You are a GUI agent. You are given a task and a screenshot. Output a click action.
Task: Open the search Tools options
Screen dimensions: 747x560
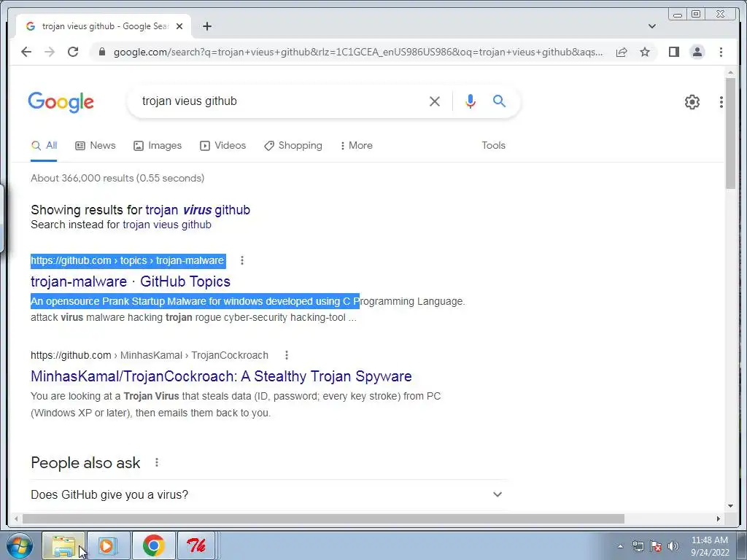(493, 146)
